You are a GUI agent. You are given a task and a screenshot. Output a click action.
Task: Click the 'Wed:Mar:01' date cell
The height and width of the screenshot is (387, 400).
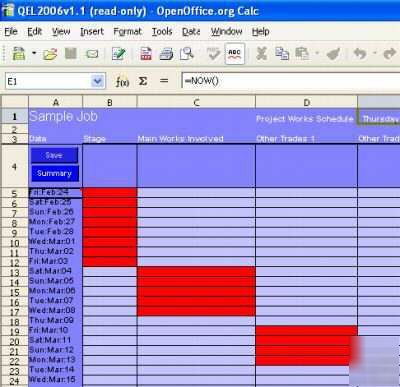(x=56, y=241)
